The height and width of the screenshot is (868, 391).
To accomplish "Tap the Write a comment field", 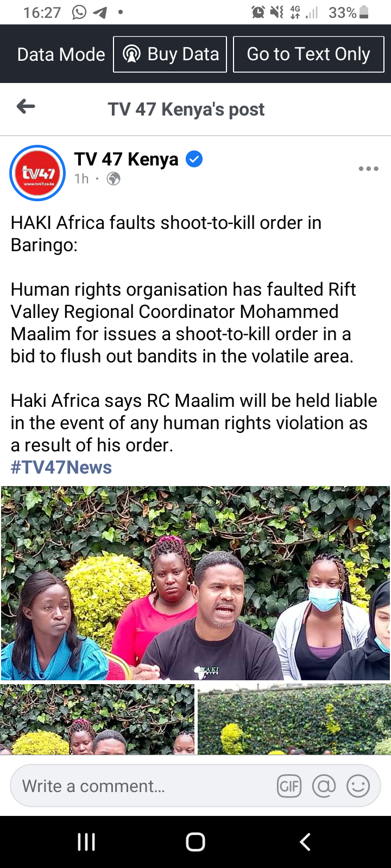I will pos(195,786).
